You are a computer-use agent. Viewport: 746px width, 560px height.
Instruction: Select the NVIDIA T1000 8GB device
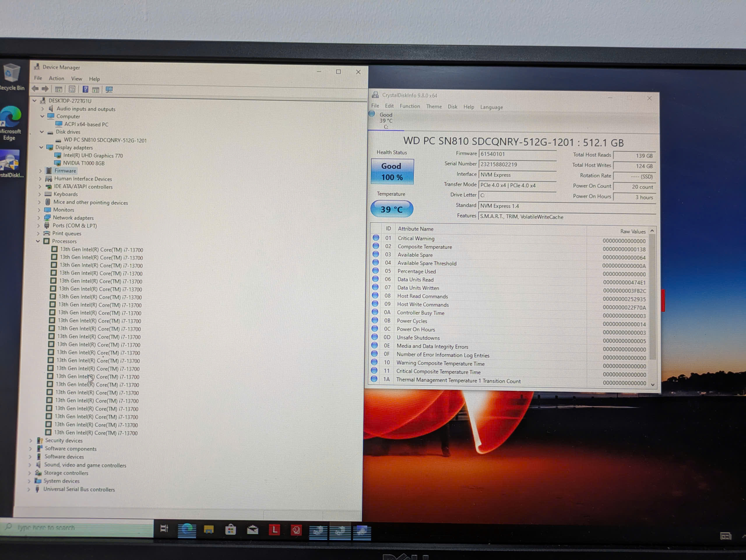pos(84,163)
